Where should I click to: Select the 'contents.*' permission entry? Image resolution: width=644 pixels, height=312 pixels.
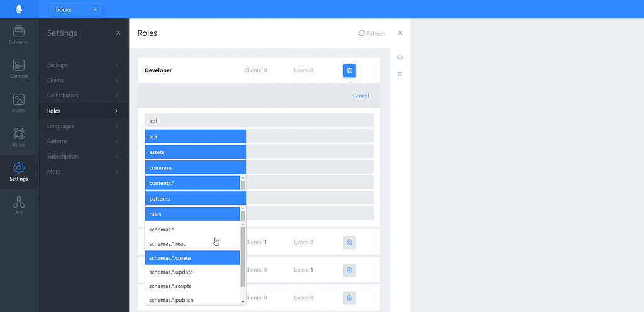pos(192,183)
